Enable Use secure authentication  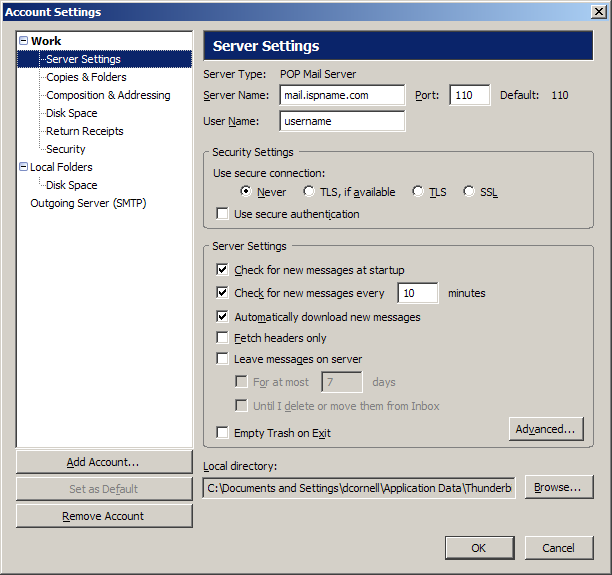222,214
